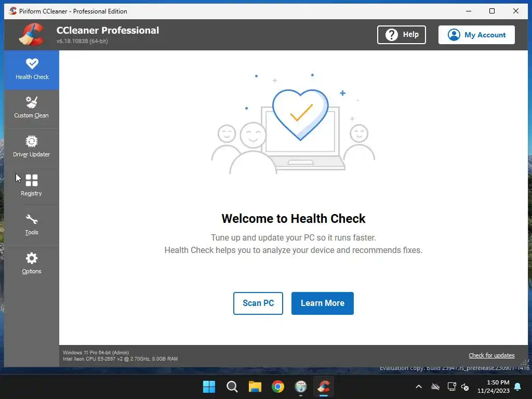The image size is (532, 399).
Task: Close the CCleaner window
Action: [x=516, y=11]
